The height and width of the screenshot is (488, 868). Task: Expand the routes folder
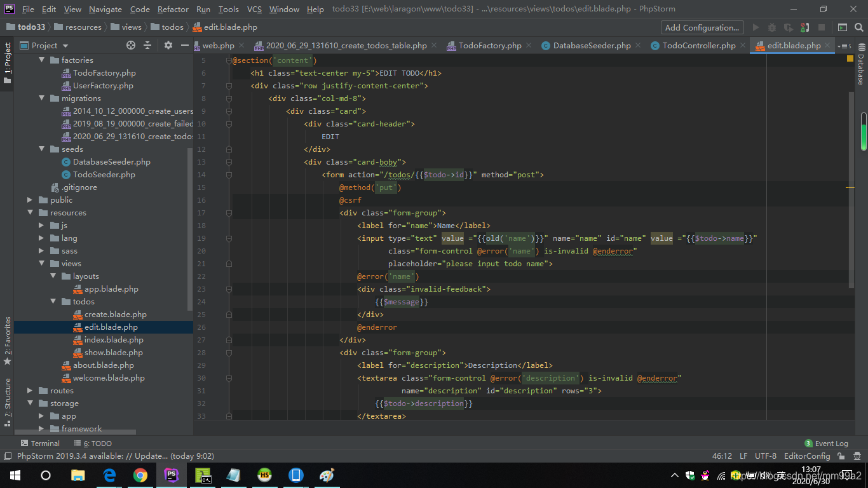[x=30, y=391]
